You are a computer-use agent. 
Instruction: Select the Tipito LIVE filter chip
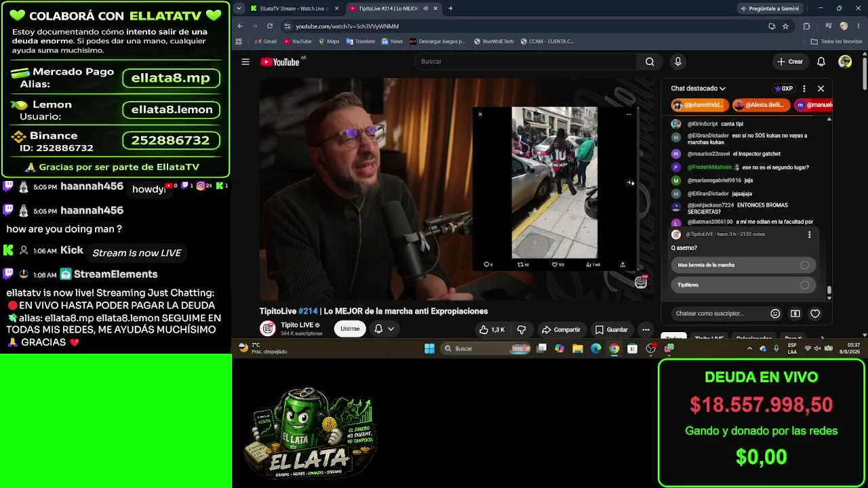coord(709,338)
